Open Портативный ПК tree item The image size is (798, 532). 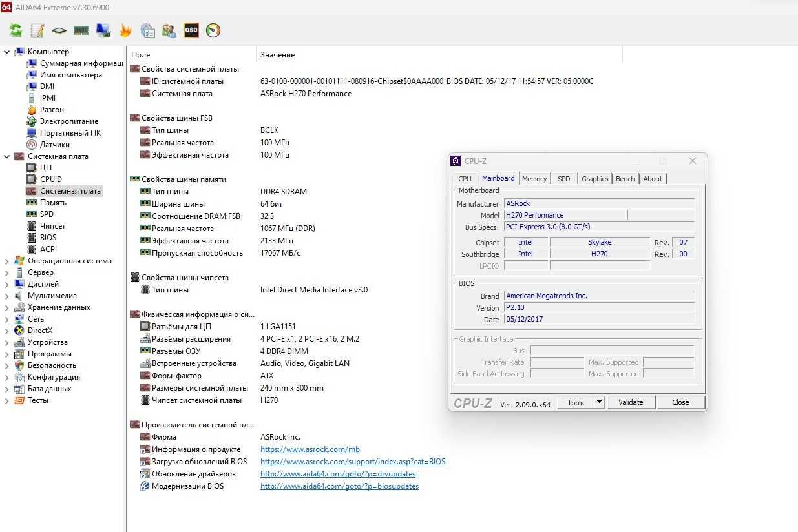(x=70, y=133)
